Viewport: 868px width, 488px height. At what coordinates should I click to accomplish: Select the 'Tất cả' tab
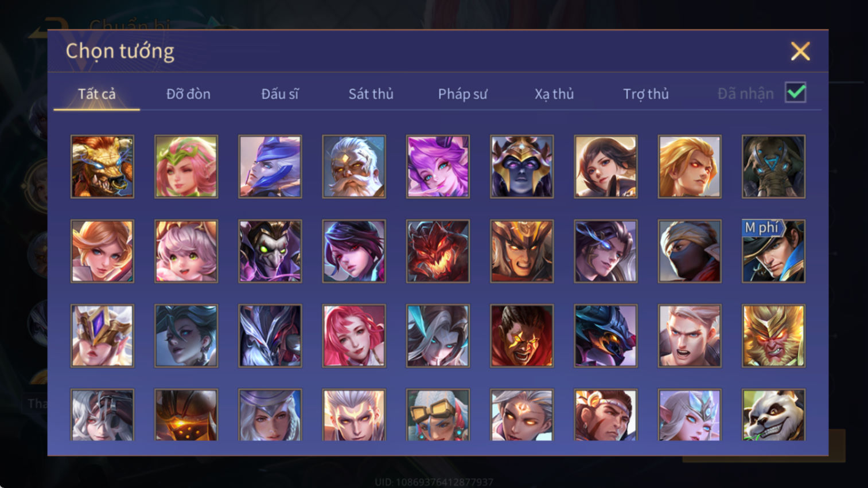(x=97, y=94)
